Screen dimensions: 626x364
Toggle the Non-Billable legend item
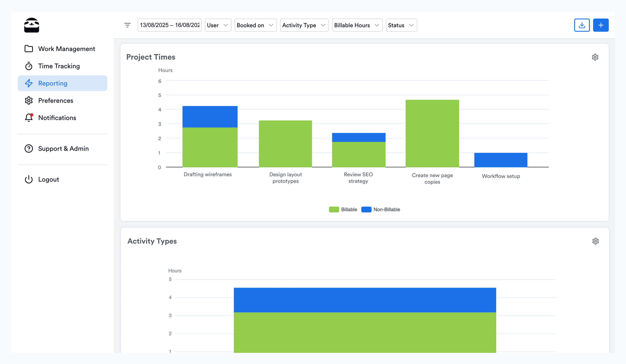click(x=381, y=209)
